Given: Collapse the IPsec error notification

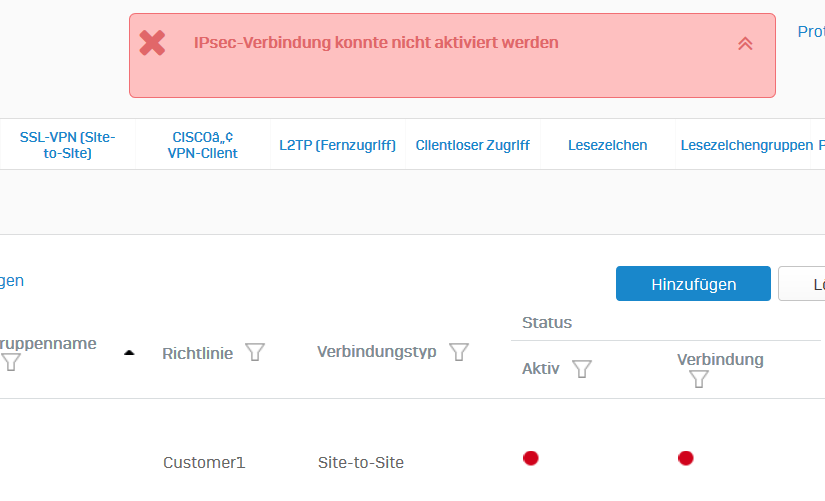Looking at the screenshot, I should click(x=745, y=44).
